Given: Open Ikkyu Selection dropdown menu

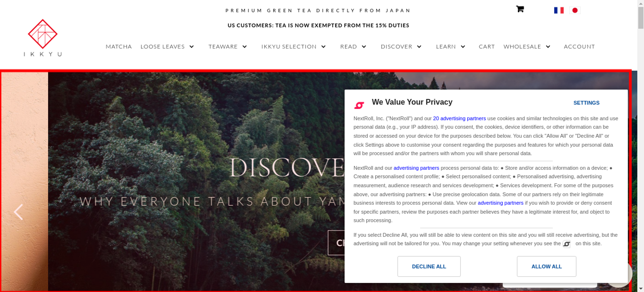Looking at the screenshot, I should [x=293, y=47].
